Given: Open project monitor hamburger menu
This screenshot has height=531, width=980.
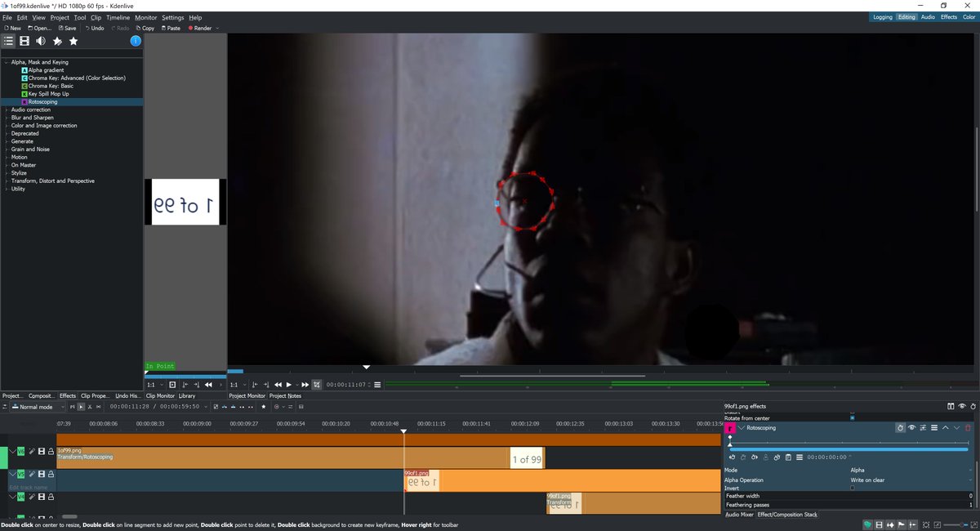Looking at the screenshot, I should point(377,385).
